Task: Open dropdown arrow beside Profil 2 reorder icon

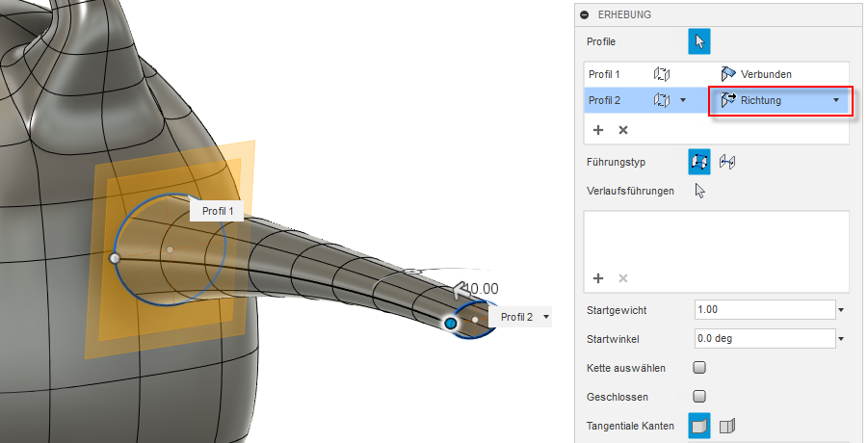Action: (x=683, y=100)
